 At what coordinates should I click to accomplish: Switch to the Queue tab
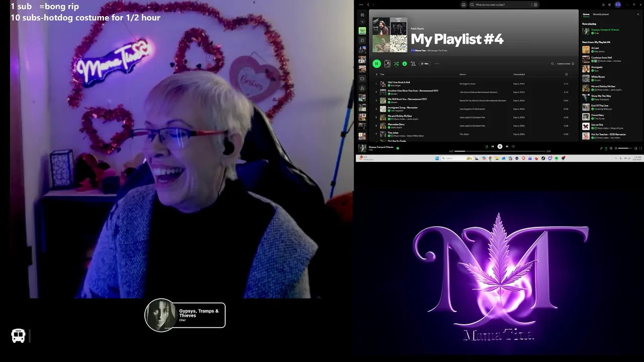point(586,14)
